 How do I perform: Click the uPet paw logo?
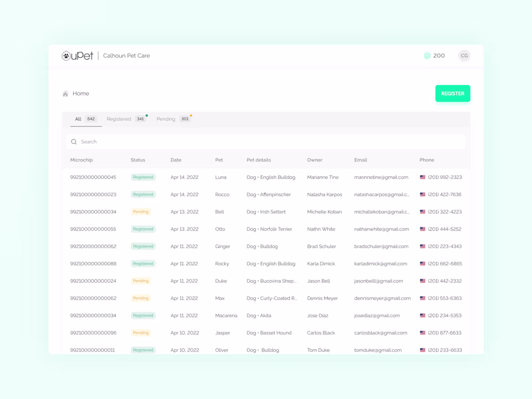point(66,56)
